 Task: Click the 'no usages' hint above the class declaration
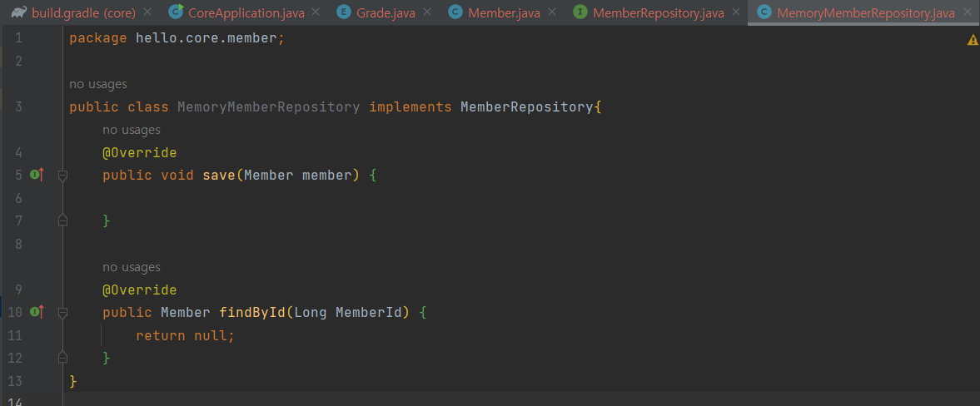98,84
